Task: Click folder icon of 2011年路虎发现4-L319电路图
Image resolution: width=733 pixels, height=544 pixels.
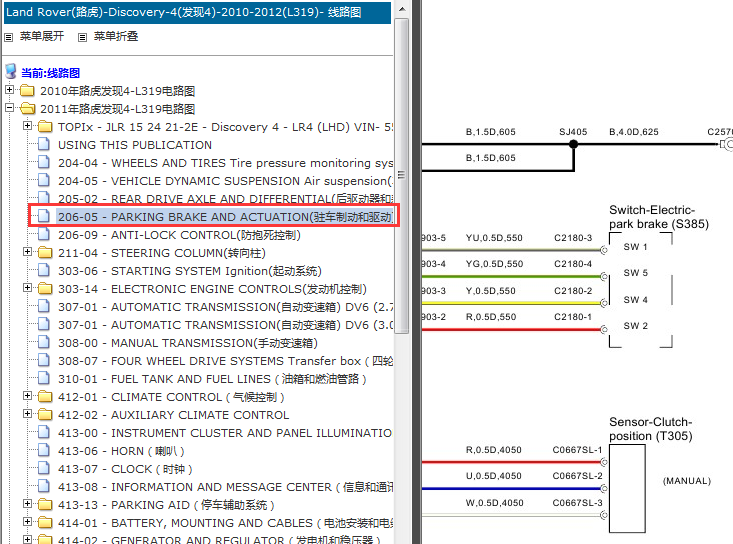Action: click(28, 108)
